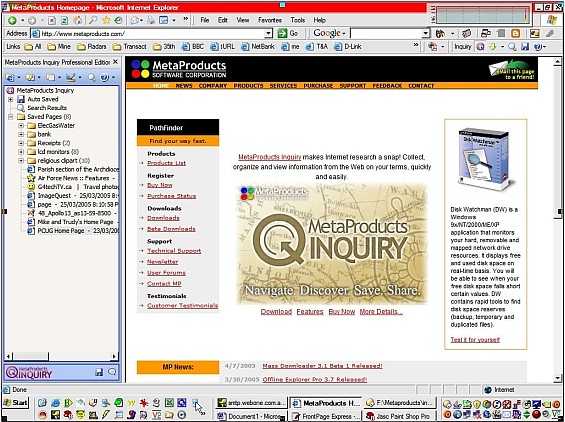Viewport: 565px width, 422px height.
Task: Click the Windows Start button
Action: click(15, 403)
